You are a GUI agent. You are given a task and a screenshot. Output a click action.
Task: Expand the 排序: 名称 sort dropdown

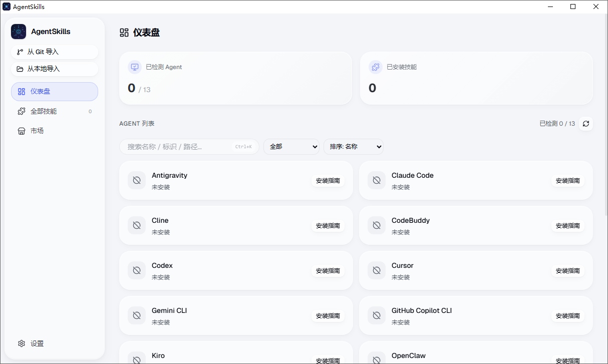click(354, 147)
